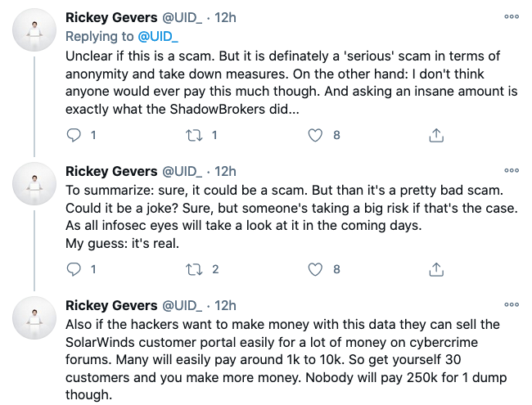The height and width of the screenshot is (405, 532).
Task: Reply to the 'To summarize' tweet
Action: pos(74,269)
